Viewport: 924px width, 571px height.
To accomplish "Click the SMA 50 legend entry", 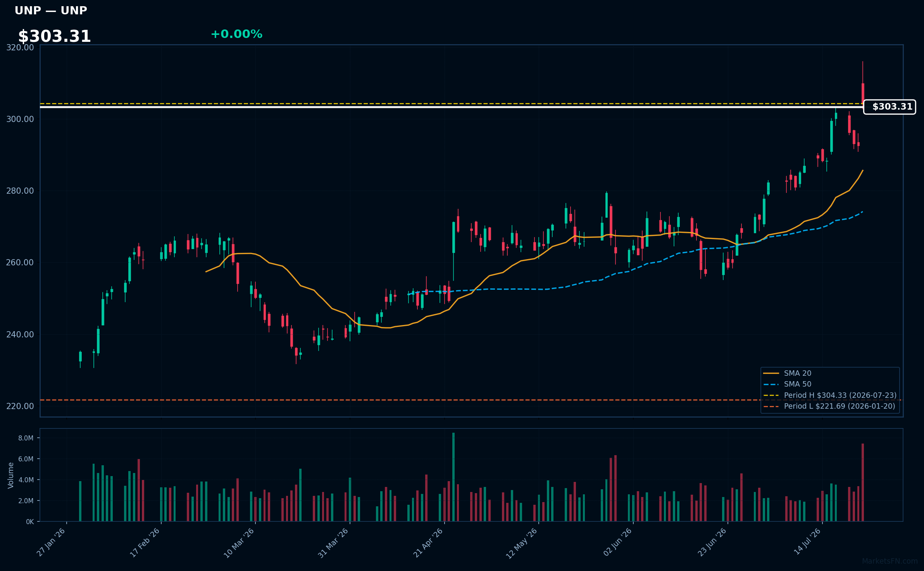I will pyautogui.click(x=797, y=384).
